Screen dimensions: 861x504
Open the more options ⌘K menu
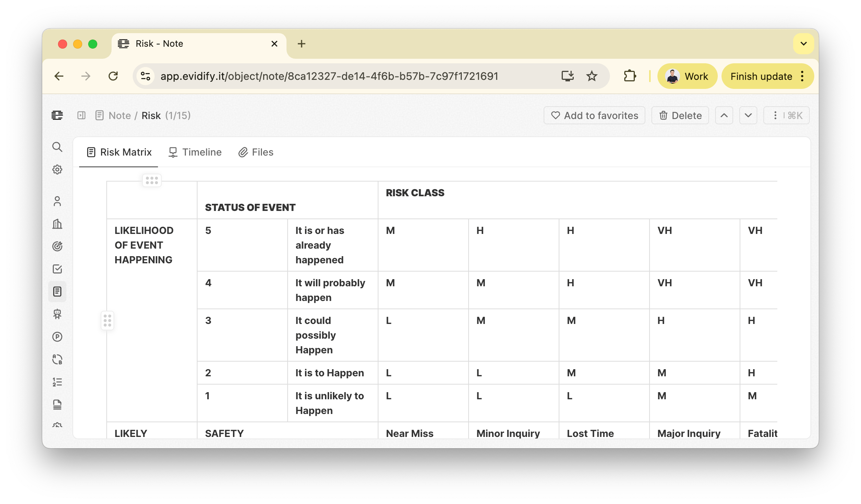[786, 115]
